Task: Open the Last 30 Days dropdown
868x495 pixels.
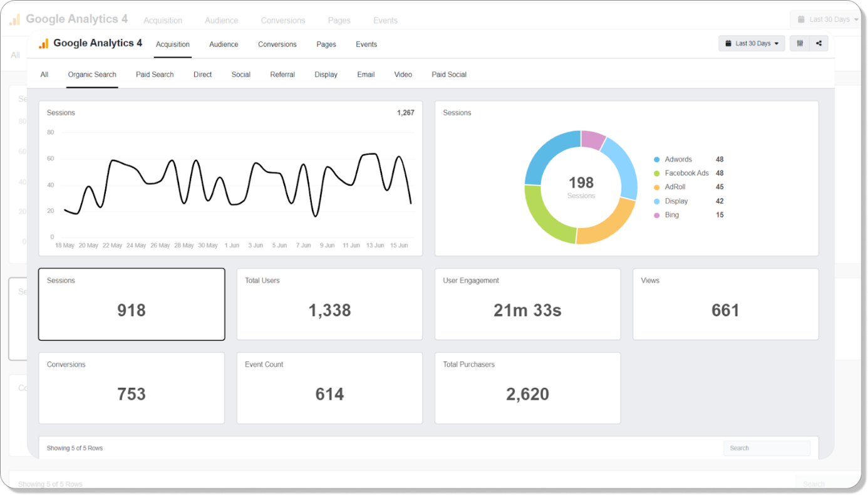Action: click(x=752, y=44)
